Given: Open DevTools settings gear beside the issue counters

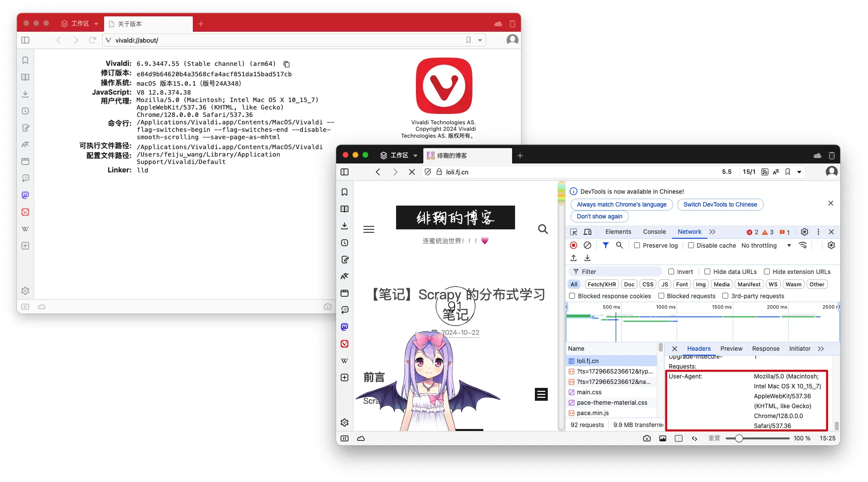Looking at the screenshot, I should click(805, 232).
